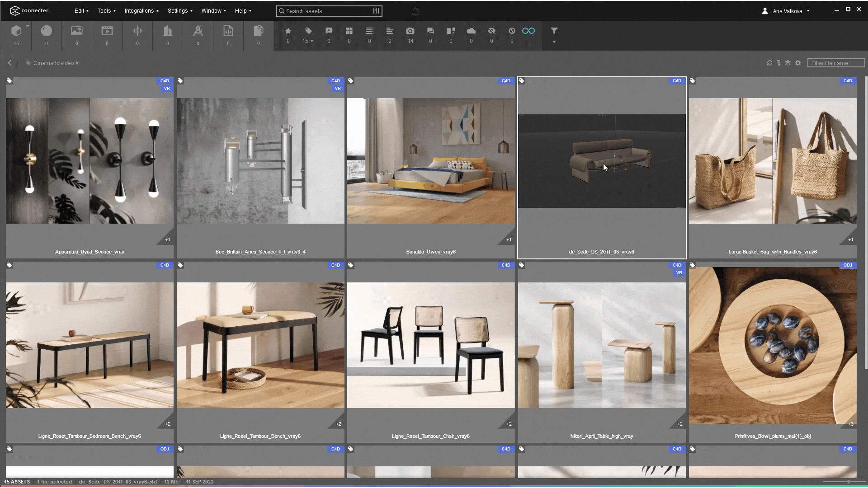Open the Edit menu

coord(81,11)
